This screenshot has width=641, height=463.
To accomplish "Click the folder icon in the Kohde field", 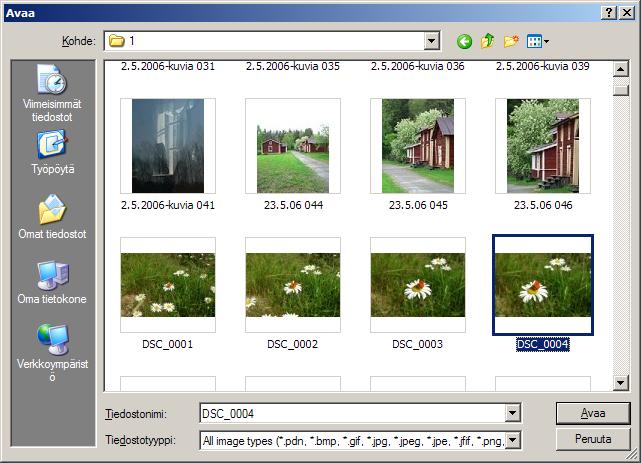I will [x=117, y=41].
